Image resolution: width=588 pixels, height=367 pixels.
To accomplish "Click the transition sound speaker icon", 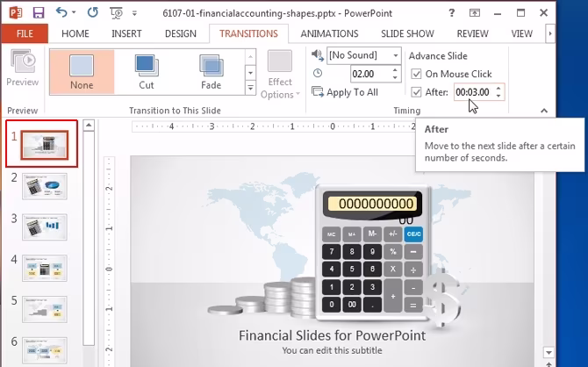I will 317,55.
